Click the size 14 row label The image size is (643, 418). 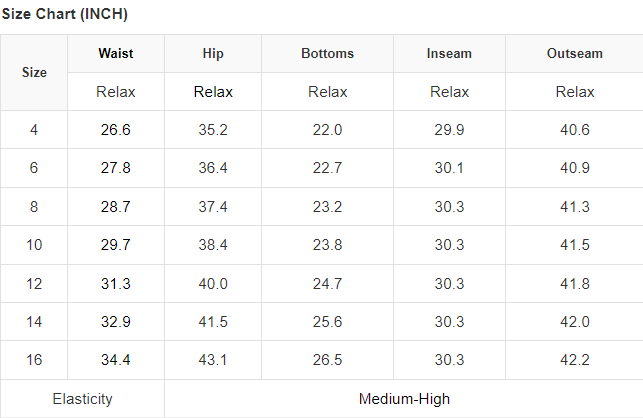point(34,322)
